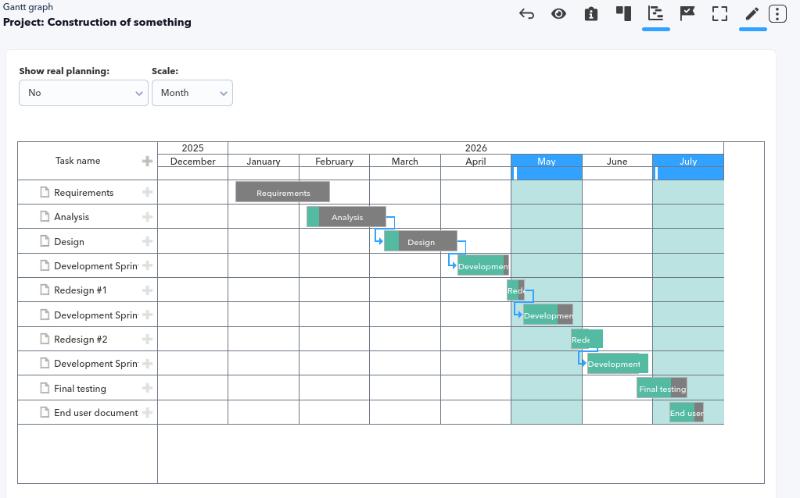Toggle the eye view icon
This screenshot has width=800, height=498.
pyautogui.click(x=559, y=14)
